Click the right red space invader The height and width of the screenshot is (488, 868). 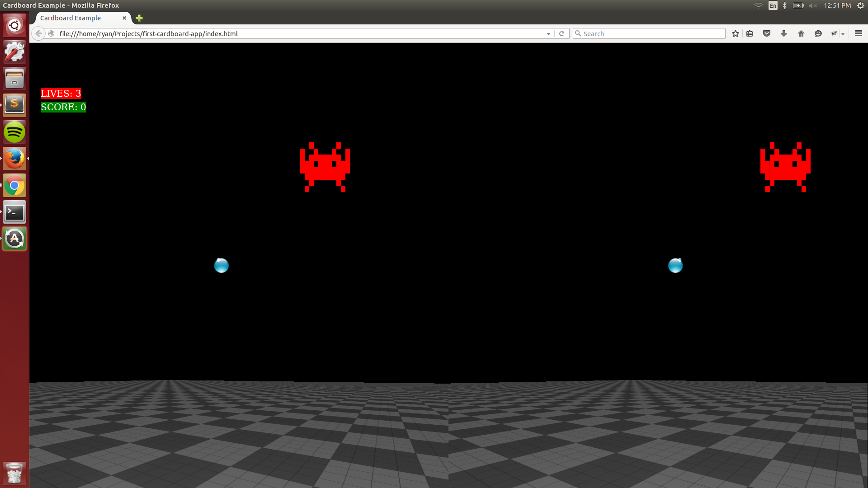[x=785, y=167]
